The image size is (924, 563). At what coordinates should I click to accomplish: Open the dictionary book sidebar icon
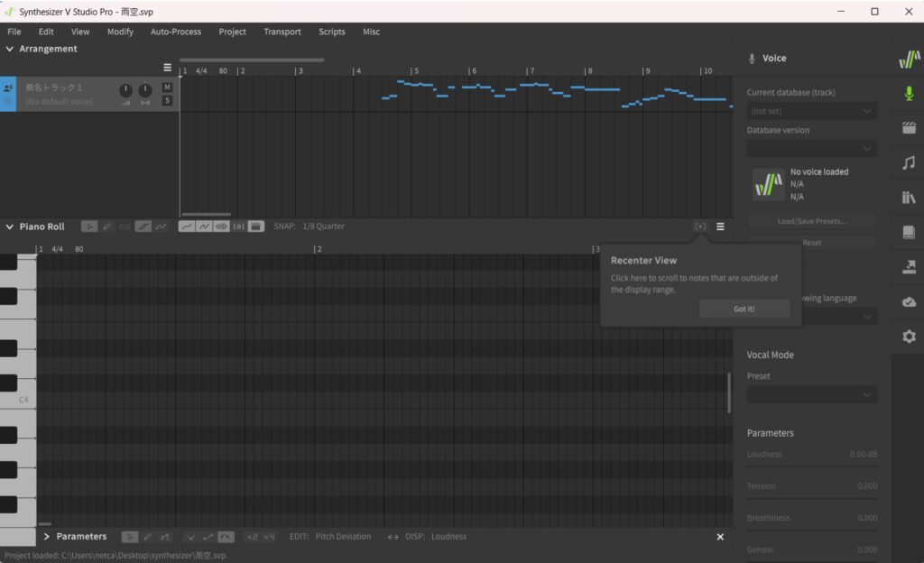point(909,232)
